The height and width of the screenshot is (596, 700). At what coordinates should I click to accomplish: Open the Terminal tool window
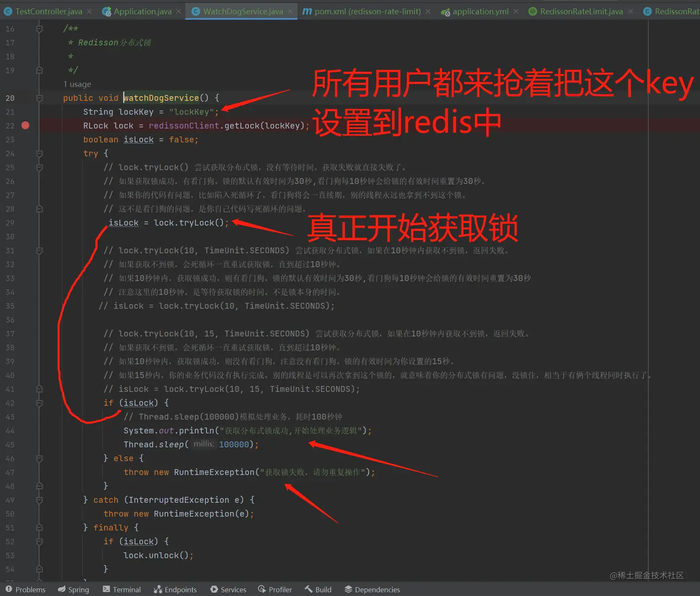tap(122, 590)
